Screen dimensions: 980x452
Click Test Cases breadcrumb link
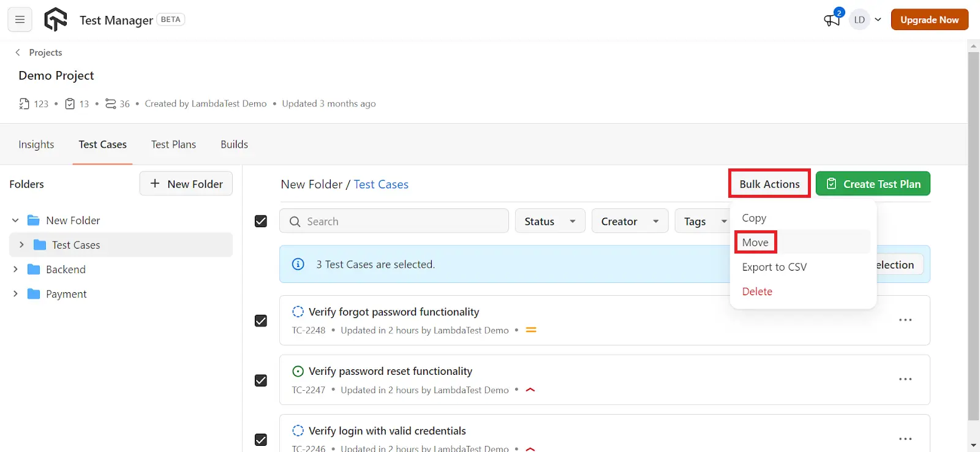(381, 184)
